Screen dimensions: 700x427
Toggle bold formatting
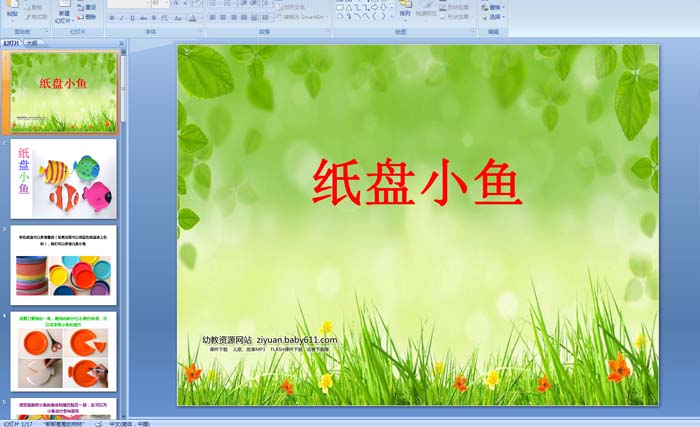(x=112, y=18)
